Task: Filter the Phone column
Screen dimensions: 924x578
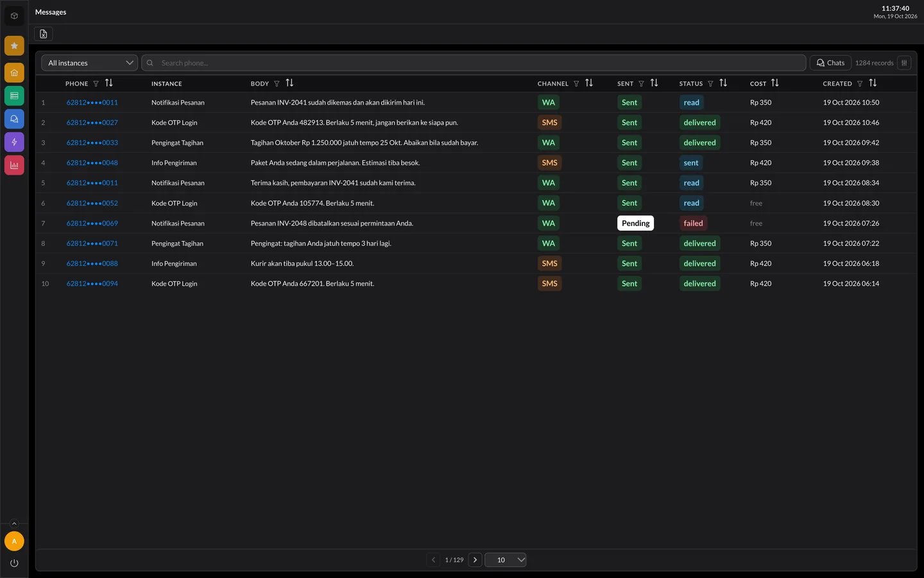Action: click(x=96, y=83)
